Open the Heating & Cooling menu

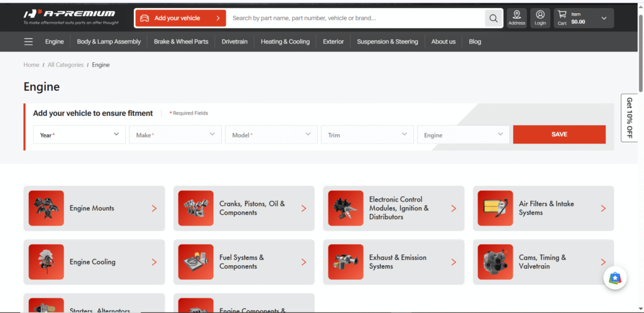[285, 42]
